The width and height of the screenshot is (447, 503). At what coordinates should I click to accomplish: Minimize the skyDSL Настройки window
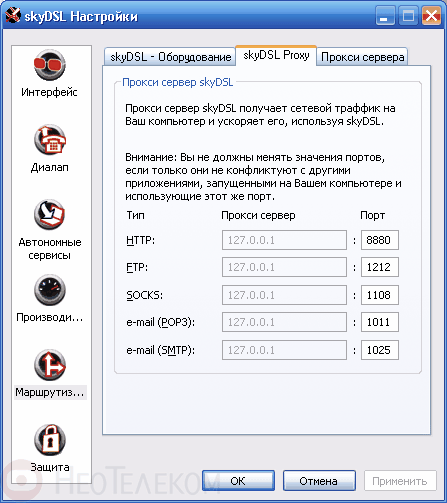385,16
